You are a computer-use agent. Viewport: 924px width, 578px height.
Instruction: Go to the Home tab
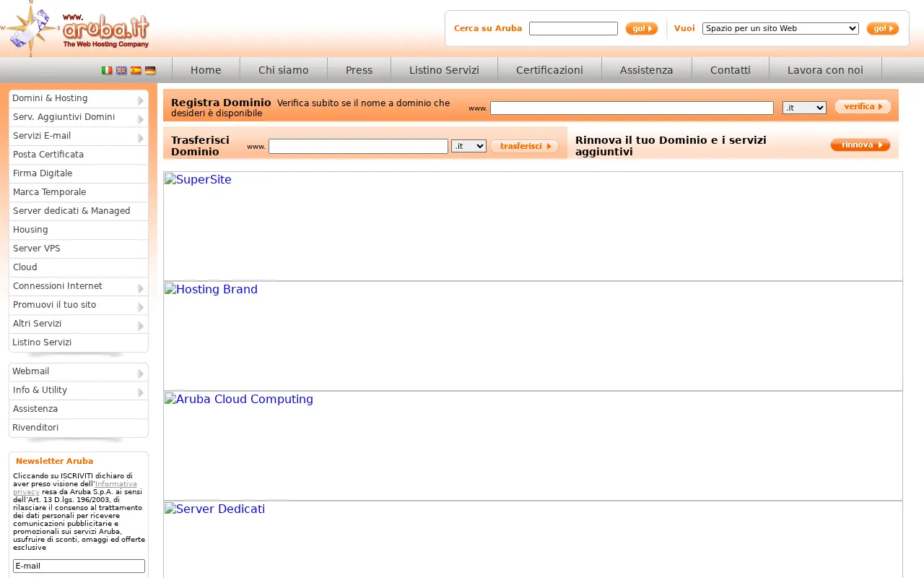206,70
